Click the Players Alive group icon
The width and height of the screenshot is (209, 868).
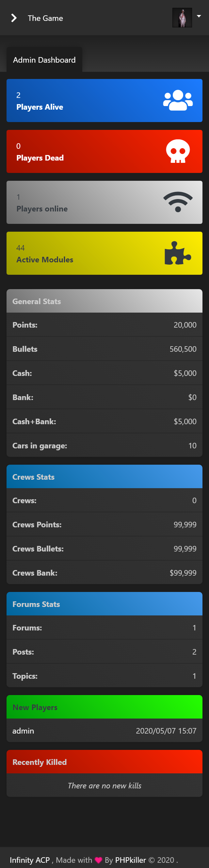pos(178,101)
